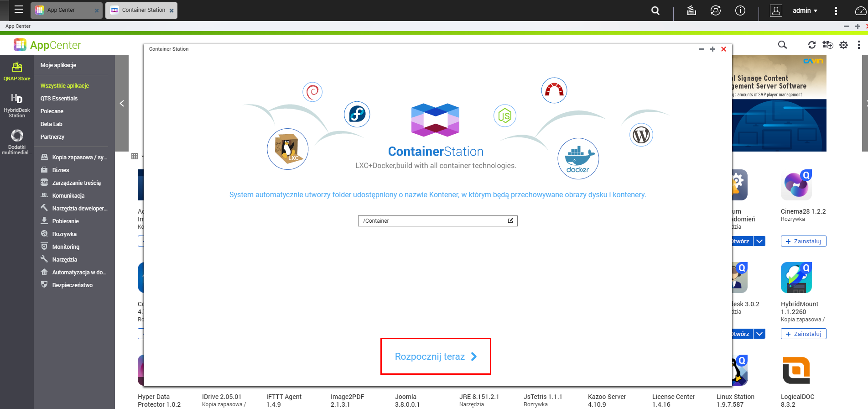
Task: Expand the Otwórz dropdown in the HybridMount row
Action: 759,334
